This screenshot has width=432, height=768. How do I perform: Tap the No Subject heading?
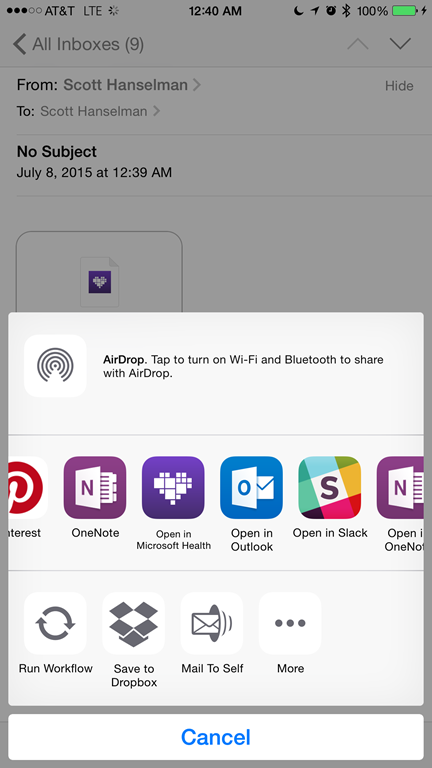tap(57, 152)
